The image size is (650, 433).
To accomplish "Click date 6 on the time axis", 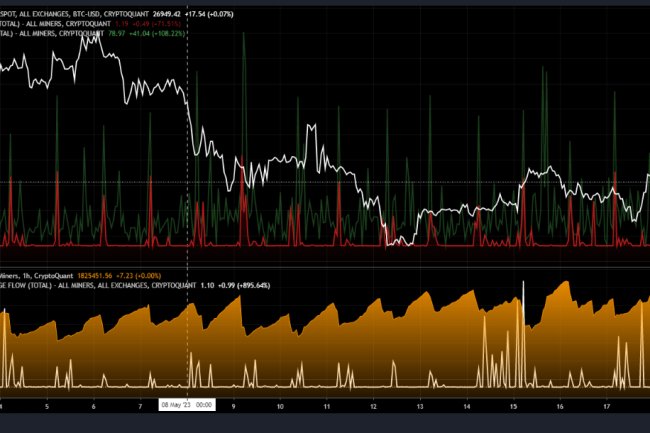I will pyautogui.click(x=93, y=406).
